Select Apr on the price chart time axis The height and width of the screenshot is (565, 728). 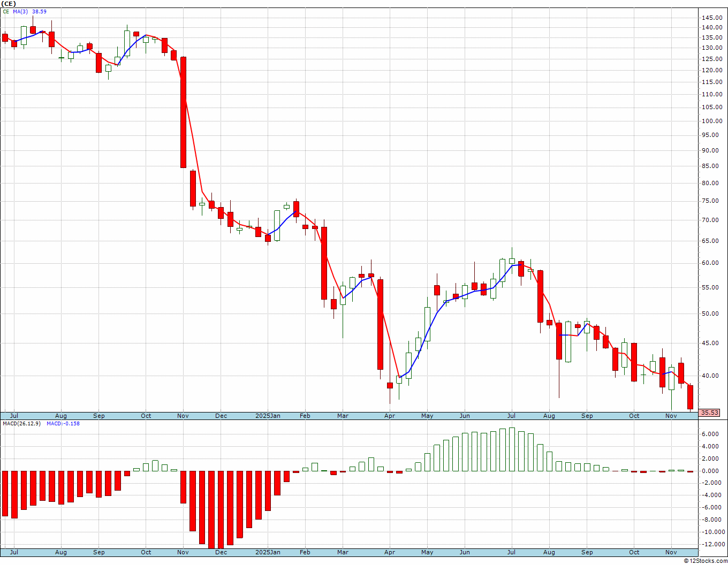pyautogui.click(x=390, y=416)
